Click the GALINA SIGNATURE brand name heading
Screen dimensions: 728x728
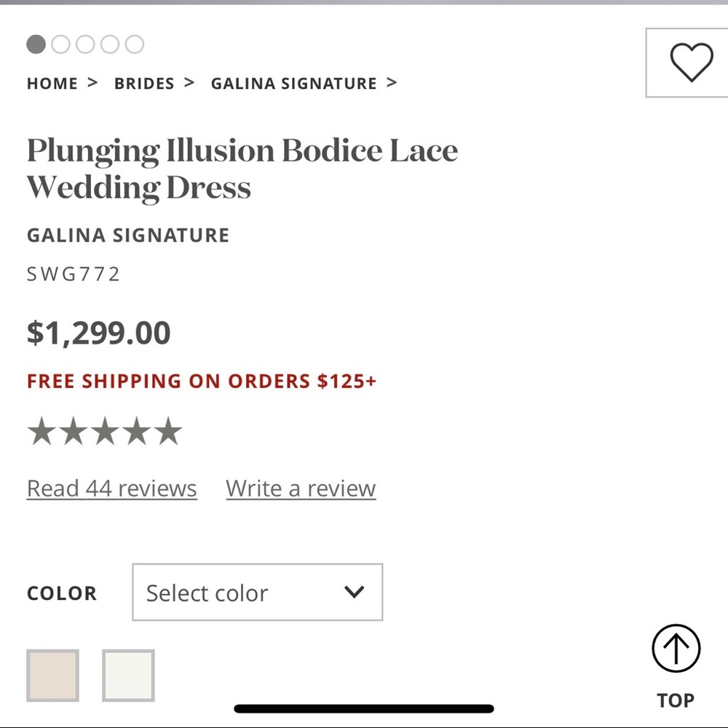coord(128,235)
